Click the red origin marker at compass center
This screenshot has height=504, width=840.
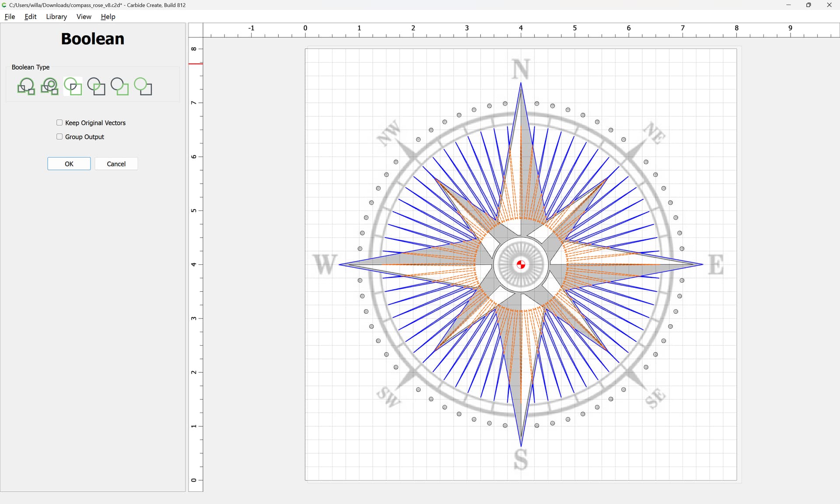point(521,265)
